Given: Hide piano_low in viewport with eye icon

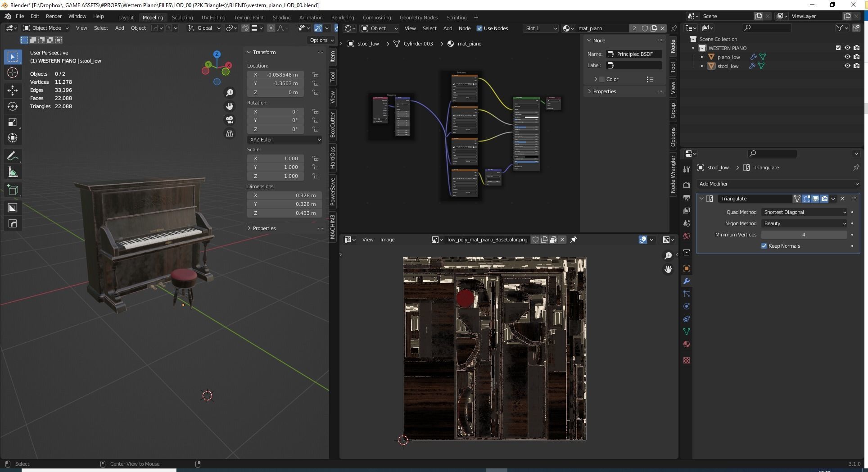Looking at the screenshot, I should click(847, 57).
